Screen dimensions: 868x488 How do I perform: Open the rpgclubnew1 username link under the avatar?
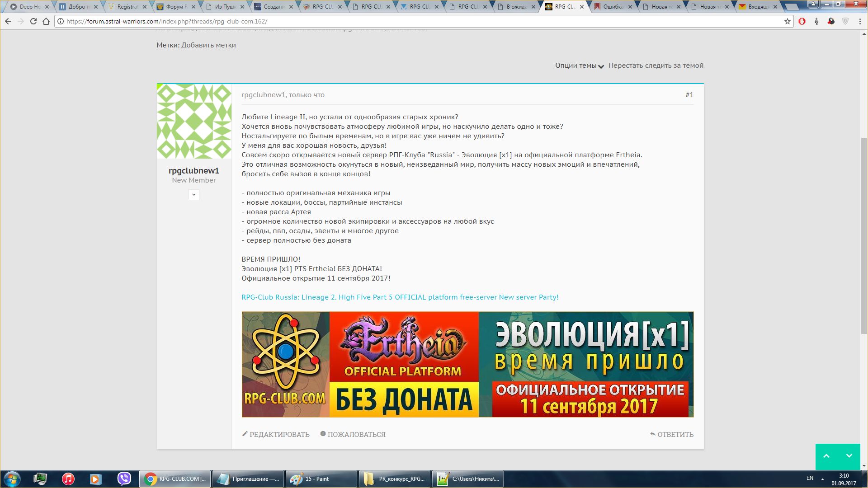(194, 170)
